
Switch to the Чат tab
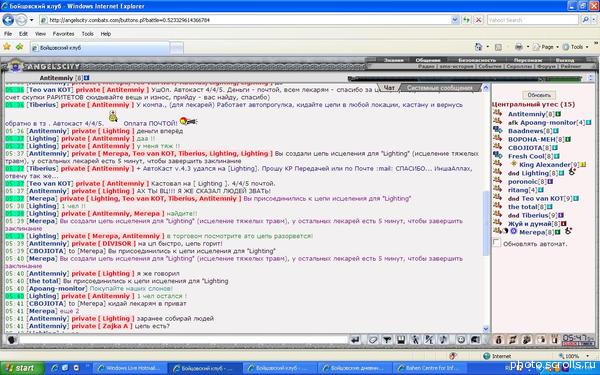tap(389, 88)
